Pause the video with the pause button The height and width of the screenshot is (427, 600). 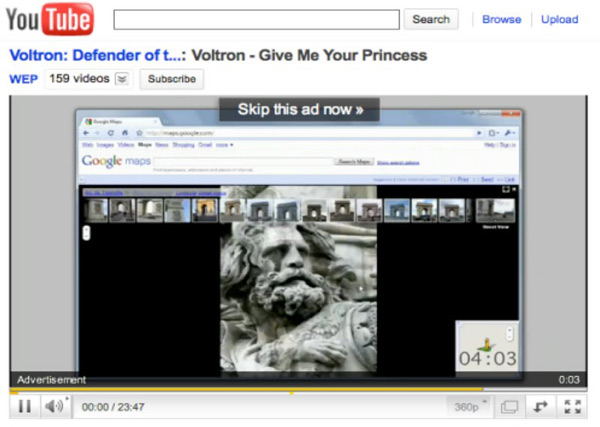tap(24, 406)
